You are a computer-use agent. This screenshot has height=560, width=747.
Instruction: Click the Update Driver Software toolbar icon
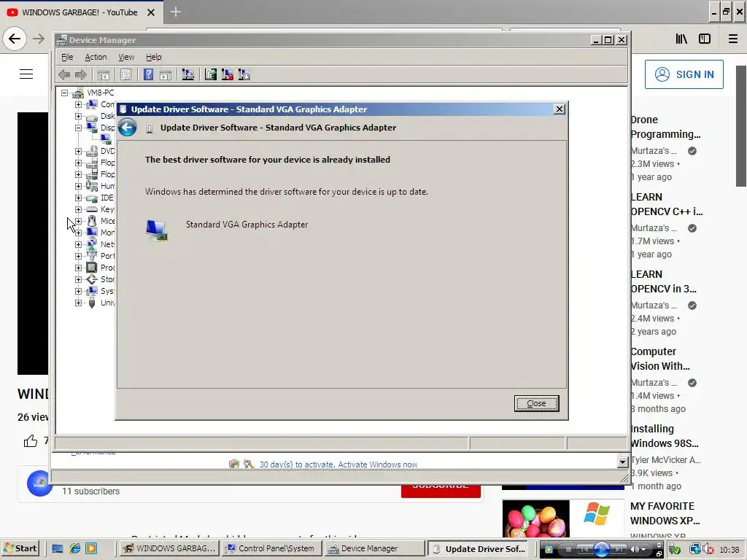click(x=211, y=75)
